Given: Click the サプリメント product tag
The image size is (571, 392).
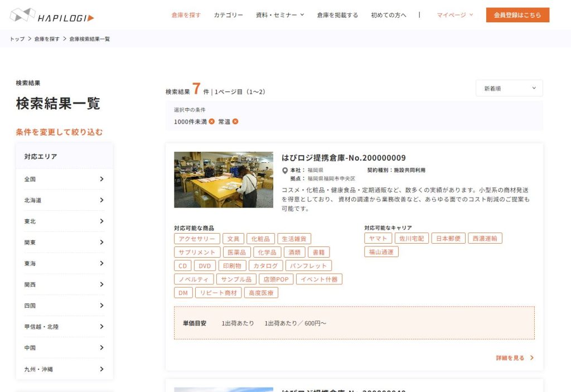Looking at the screenshot, I should click(197, 252).
